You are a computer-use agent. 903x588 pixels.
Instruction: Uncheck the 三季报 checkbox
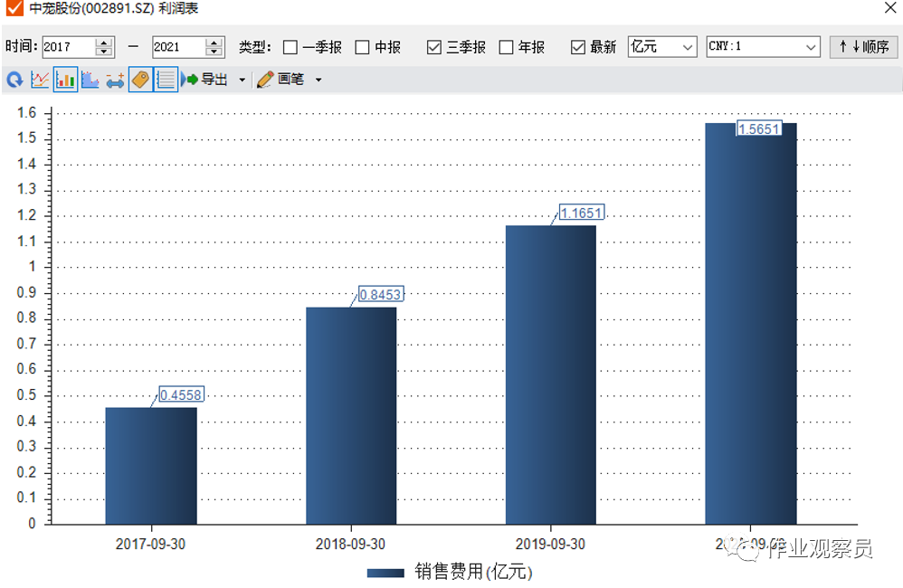pos(434,47)
